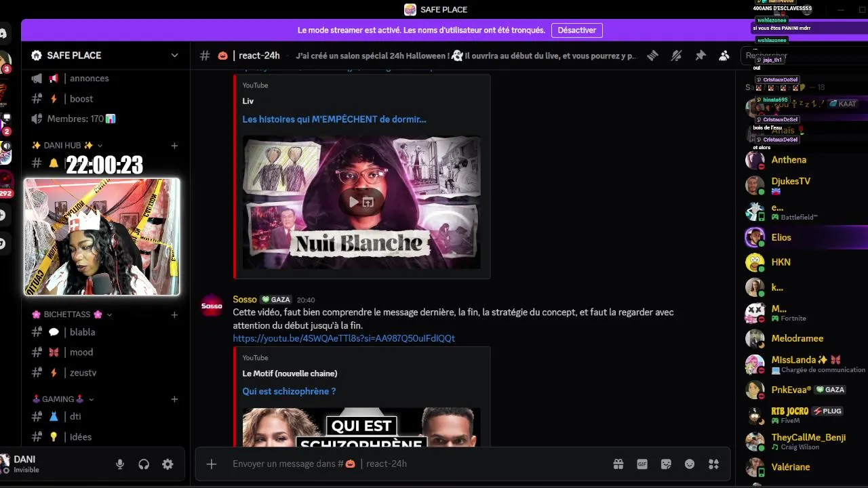Open user settings gear
Viewport: 868px width, 488px height.
point(167,464)
